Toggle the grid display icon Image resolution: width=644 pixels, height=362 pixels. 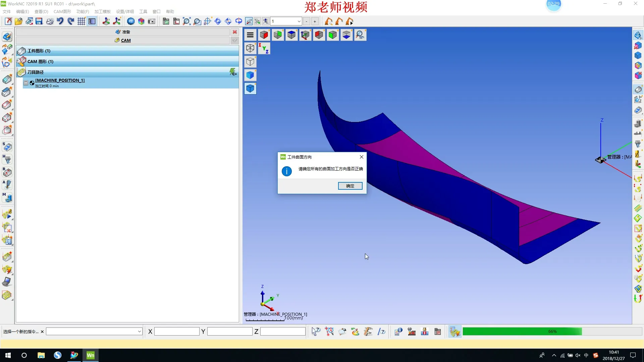(81, 21)
